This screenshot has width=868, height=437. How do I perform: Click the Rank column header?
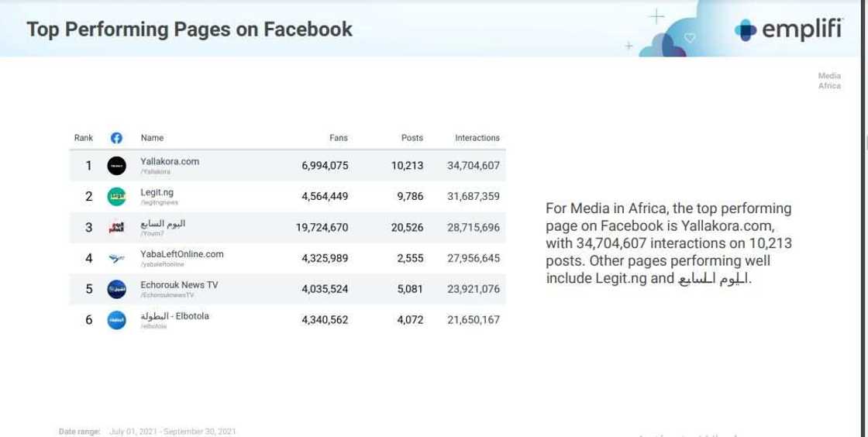pos(84,138)
